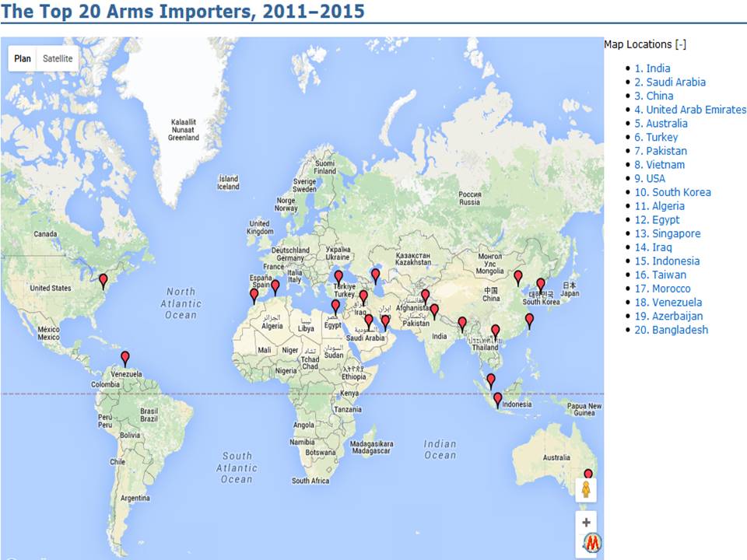The width and height of the screenshot is (747, 560).
Task: Select the '18. Venezuela' list entry
Action: tap(668, 303)
